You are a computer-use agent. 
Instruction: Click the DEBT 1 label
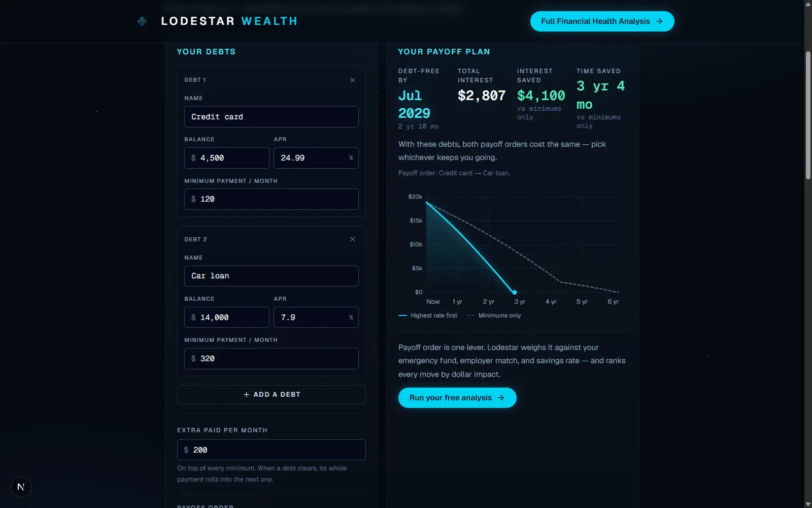point(195,80)
